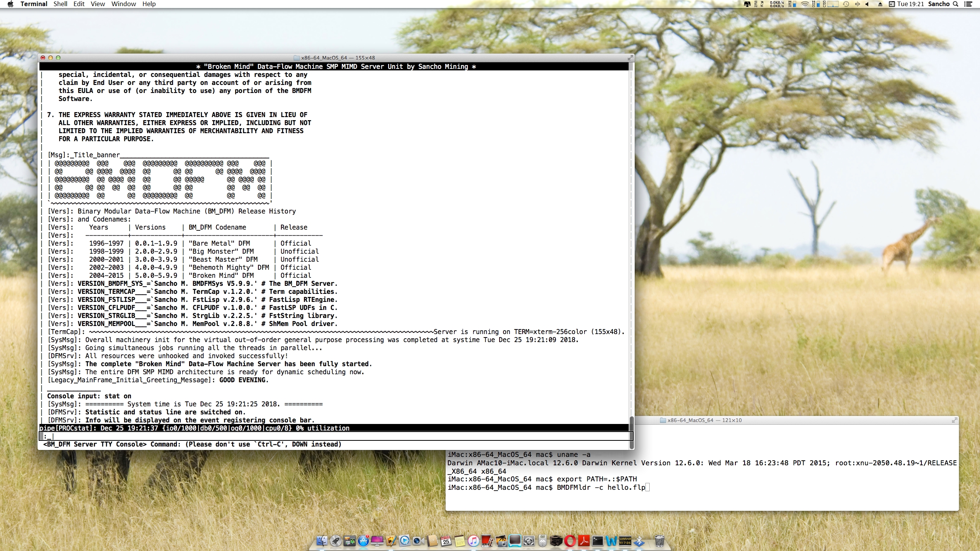The image size is (980, 551).
Task: Launch Opera browser from Dock
Action: click(570, 541)
